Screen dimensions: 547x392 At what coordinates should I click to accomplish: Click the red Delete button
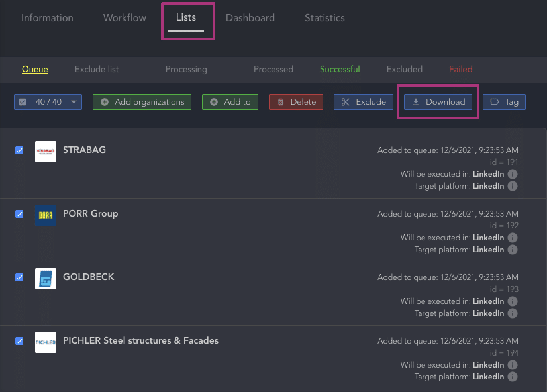coord(296,102)
